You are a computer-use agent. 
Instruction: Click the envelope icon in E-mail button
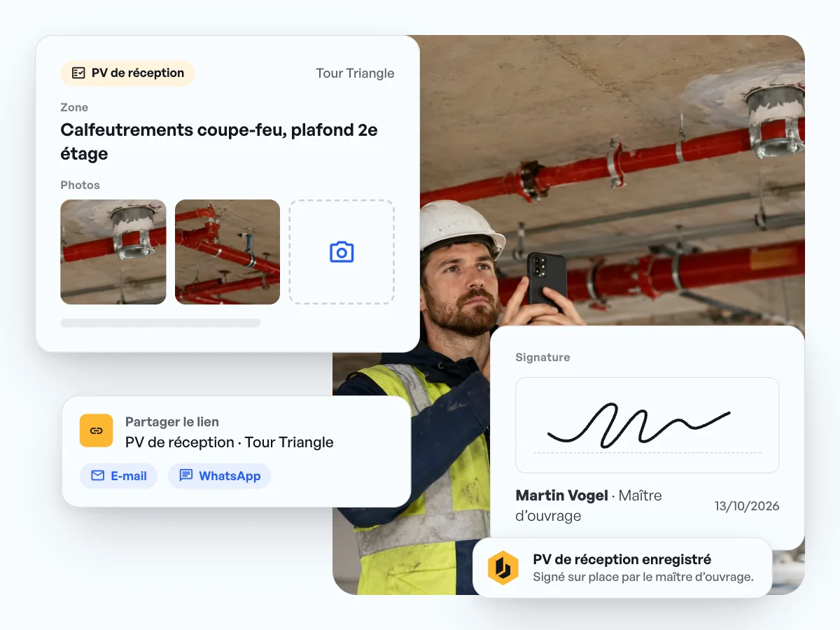coord(98,476)
